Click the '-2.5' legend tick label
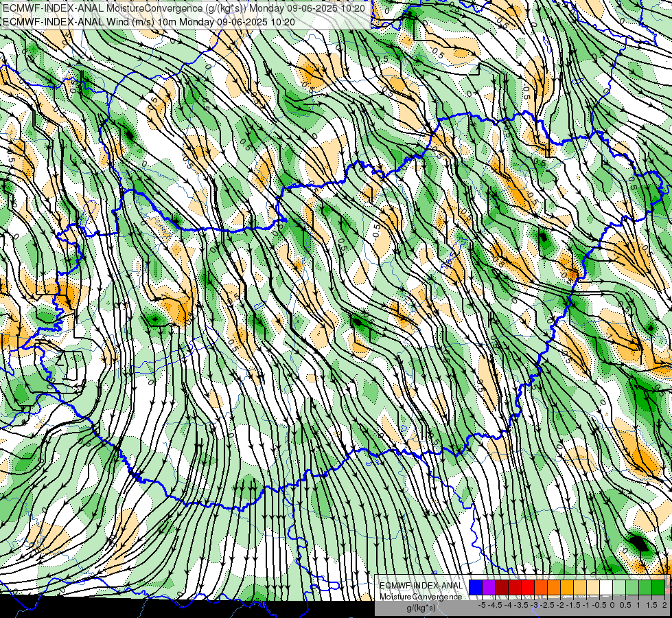 click(547, 605)
